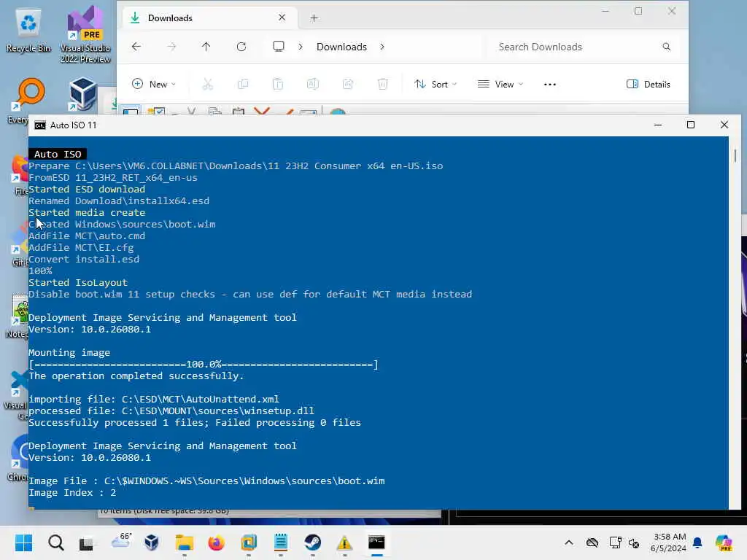Image resolution: width=747 pixels, height=560 pixels.
Task: Open the clock showing 3:58 AM
Action: [669, 542]
